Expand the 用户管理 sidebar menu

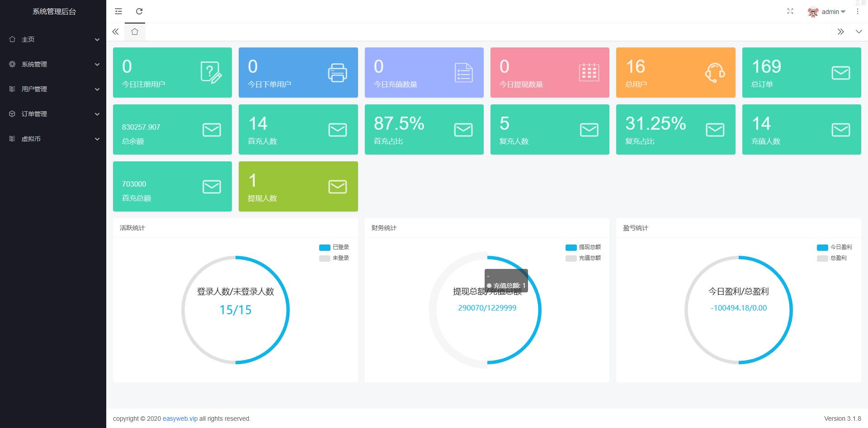click(x=53, y=89)
